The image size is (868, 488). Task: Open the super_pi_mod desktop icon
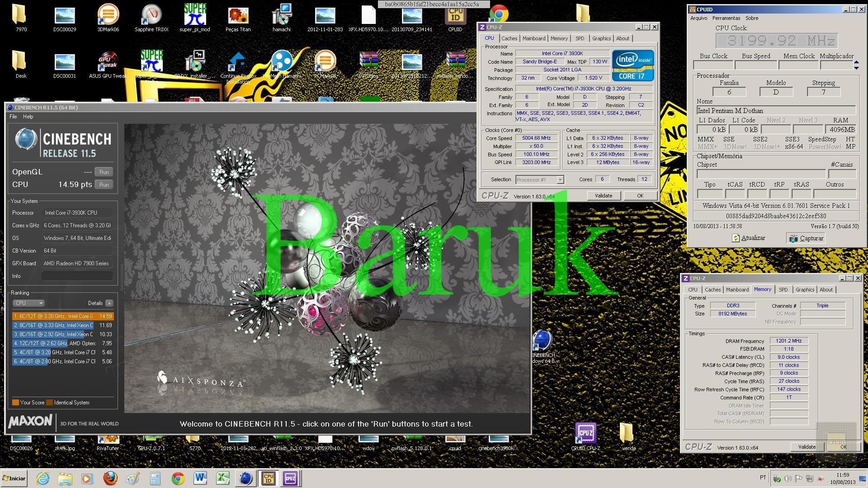tap(195, 18)
